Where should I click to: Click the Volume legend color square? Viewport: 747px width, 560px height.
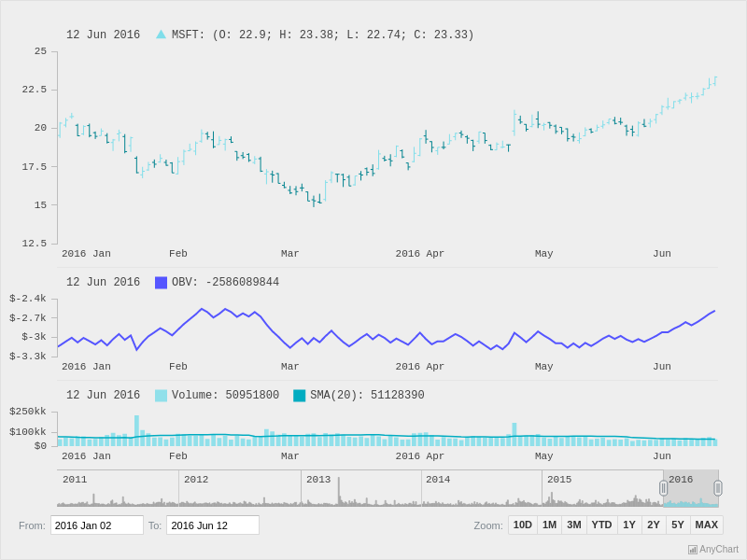[161, 395]
